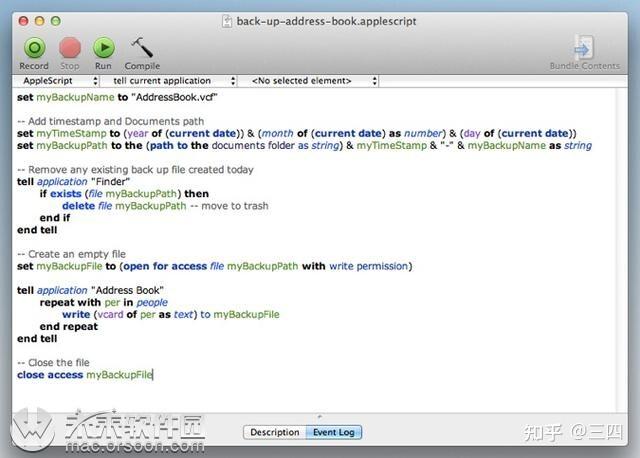This screenshot has height=458, width=640.
Task: Run the script with the Run icon
Action: tap(104, 48)
